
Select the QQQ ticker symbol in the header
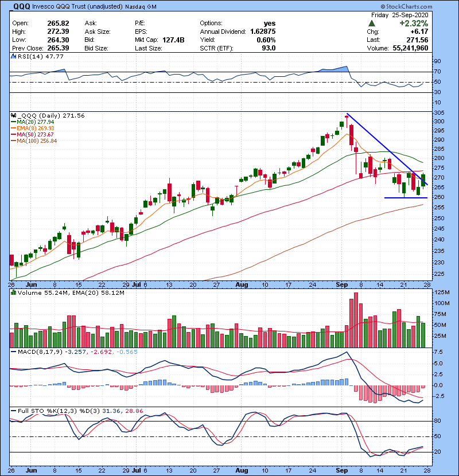pyautogui.click(x=22, y=6)
